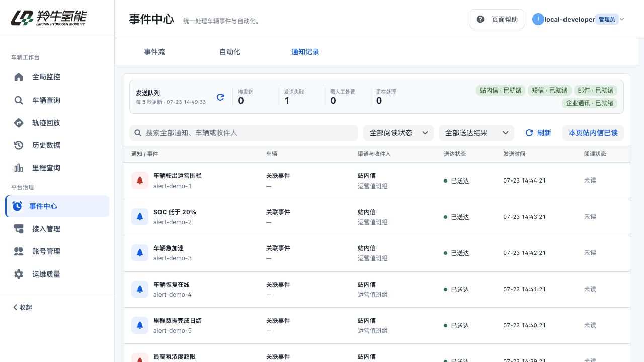Mark all read with 本页站内信已读

(x=593, y=133)
